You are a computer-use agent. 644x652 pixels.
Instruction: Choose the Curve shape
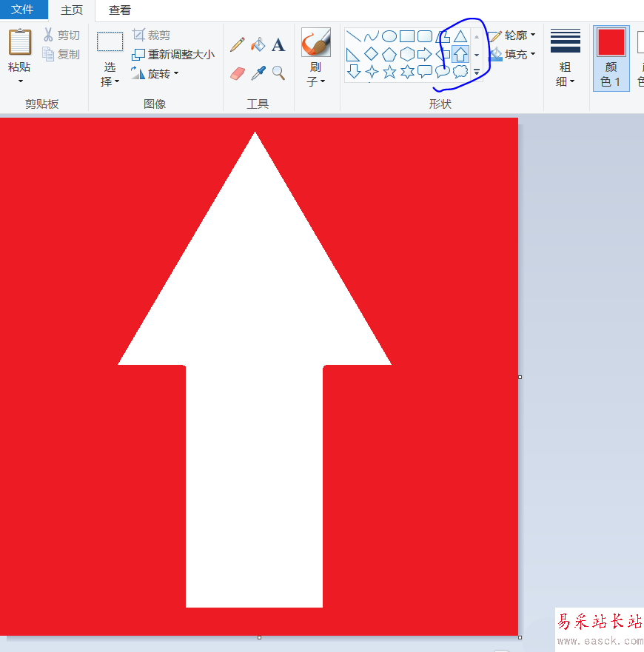(371, 36)
